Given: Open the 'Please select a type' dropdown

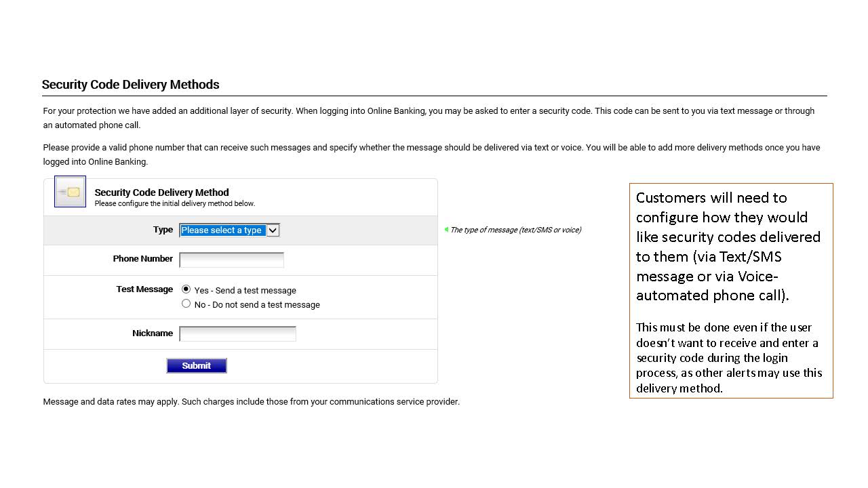Looking at the screenshot, I should 222,230.
